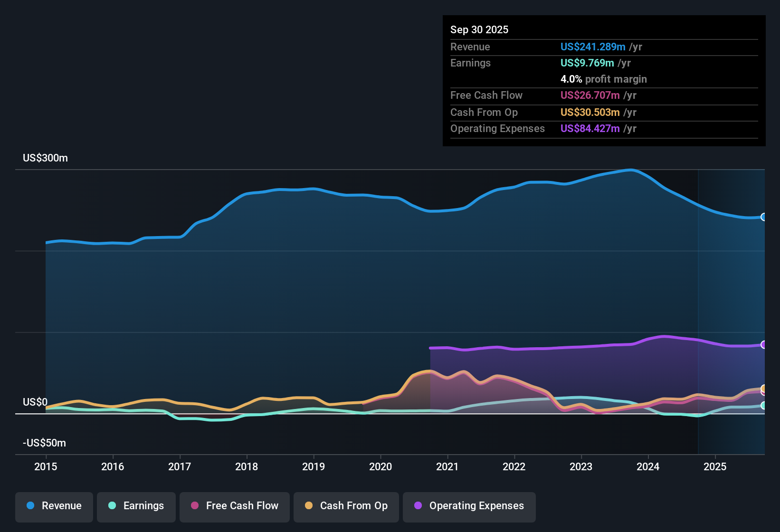Select the teal Earnings endpoint marker
780x532 pixels.
pos(764,406)
